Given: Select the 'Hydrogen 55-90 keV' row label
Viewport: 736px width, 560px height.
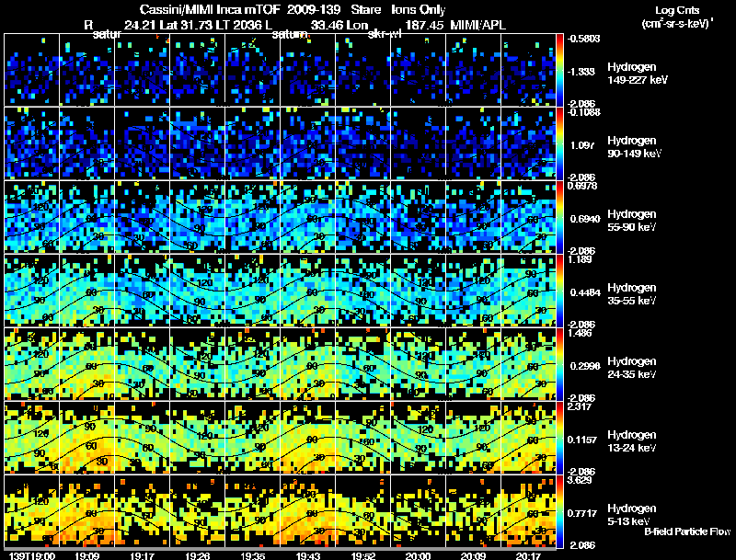Looking at the screenshot, I should tap(632, 221).
